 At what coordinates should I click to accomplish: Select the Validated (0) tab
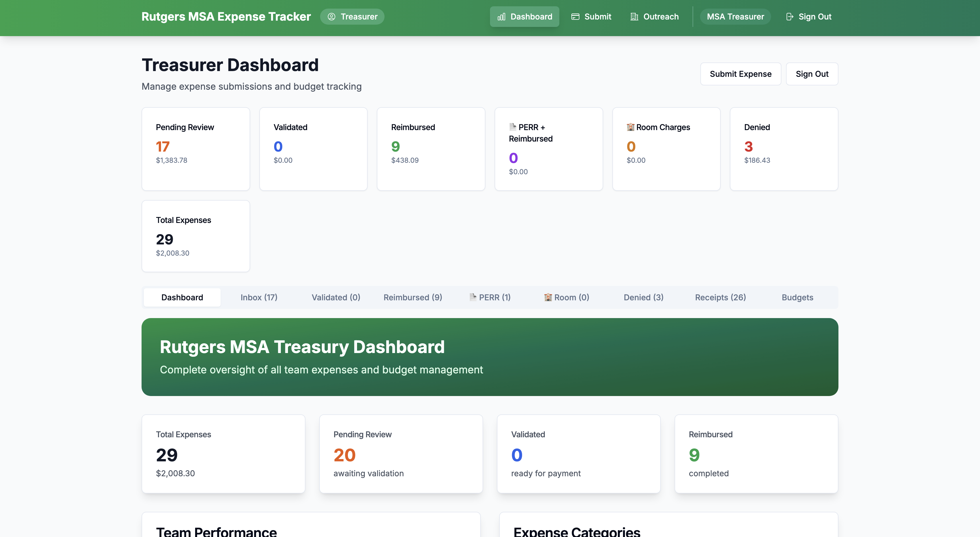point(336,297)
